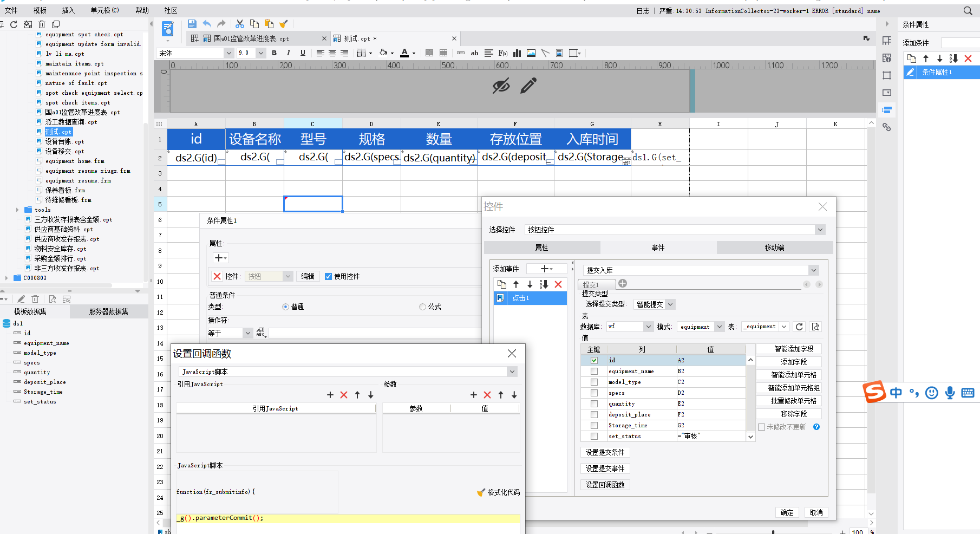The image size is (980, 534).
Task: Refresh the file tree
Action: point(14,24)
